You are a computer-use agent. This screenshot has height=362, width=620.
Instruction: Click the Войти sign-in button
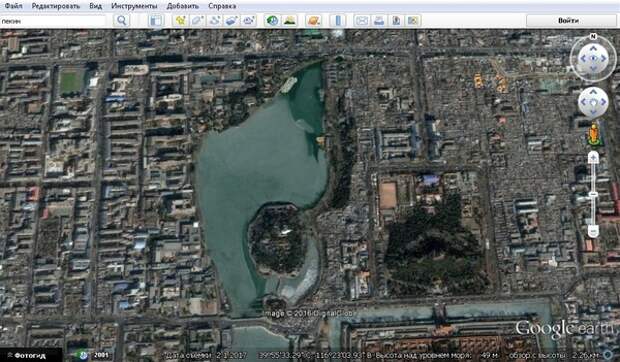[571, 21]
